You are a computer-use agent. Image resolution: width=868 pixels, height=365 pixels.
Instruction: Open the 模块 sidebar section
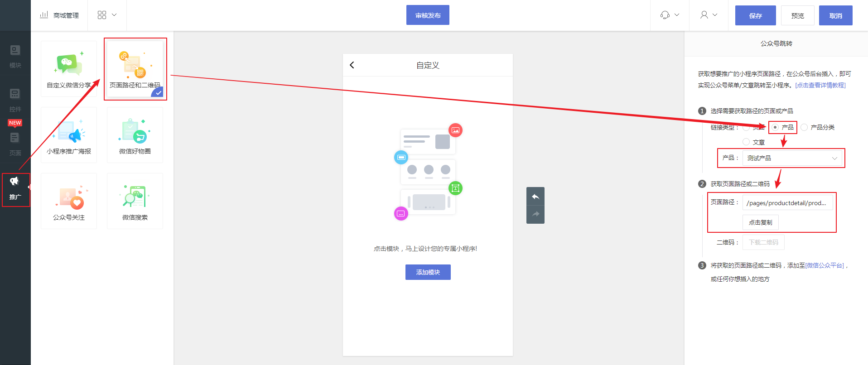[15, 57]
